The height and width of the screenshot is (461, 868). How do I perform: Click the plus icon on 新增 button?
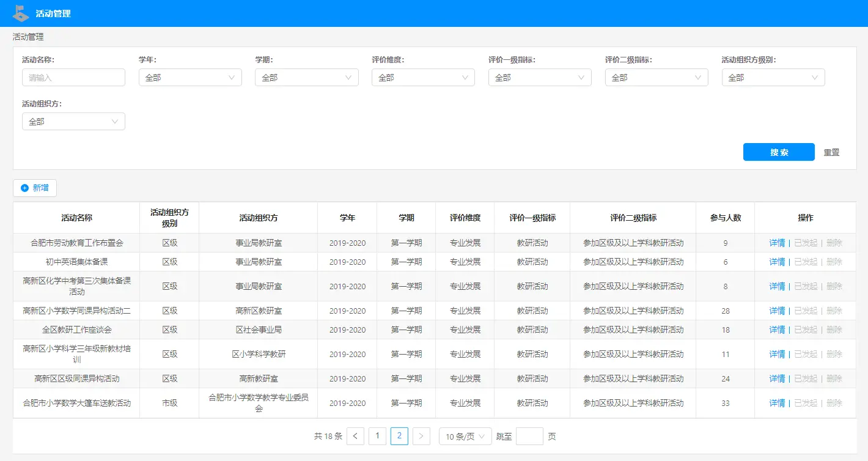[25, 188]
